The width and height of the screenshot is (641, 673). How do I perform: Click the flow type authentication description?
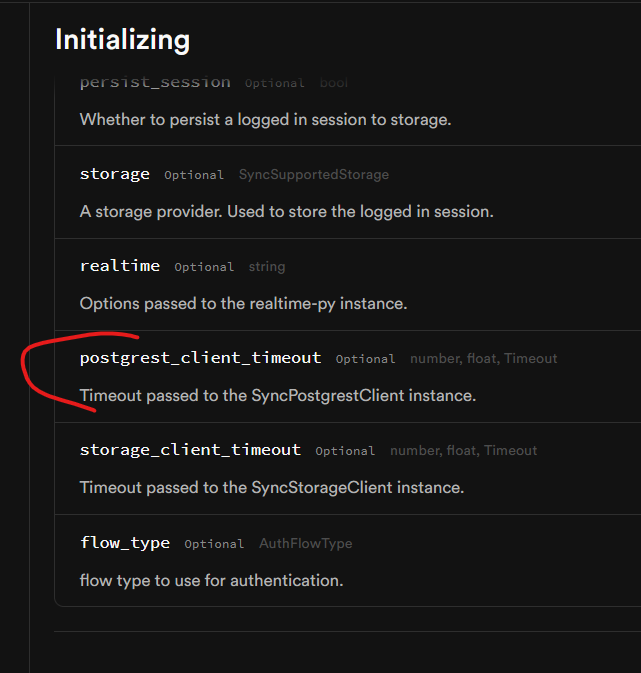[211, 580]
